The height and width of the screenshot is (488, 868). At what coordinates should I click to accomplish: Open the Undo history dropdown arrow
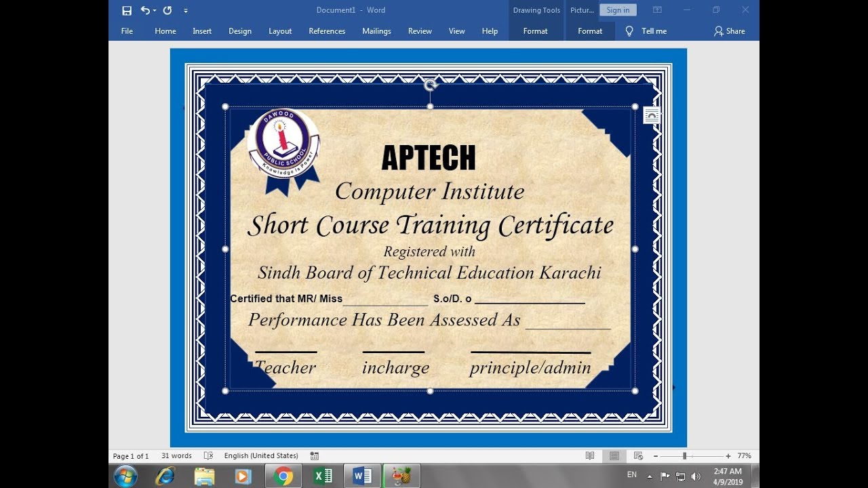155,10
